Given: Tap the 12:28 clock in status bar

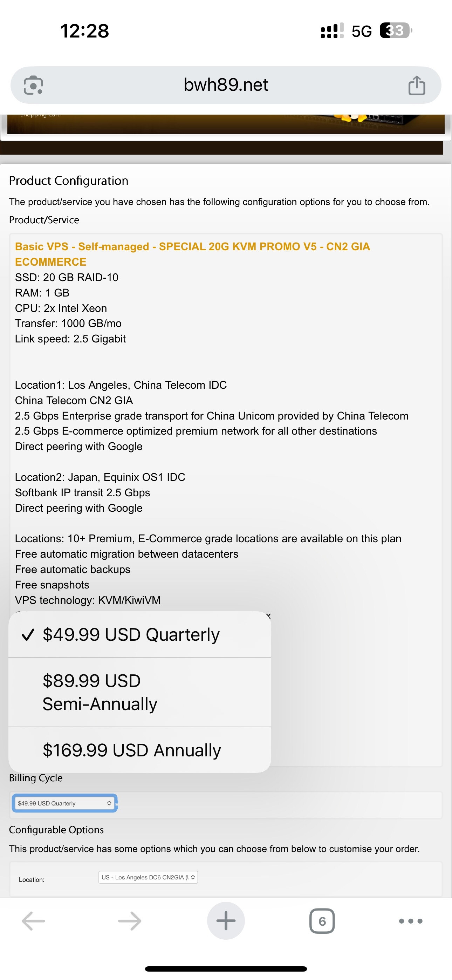Looking at the screenshot, I should [x=84, y=31].
